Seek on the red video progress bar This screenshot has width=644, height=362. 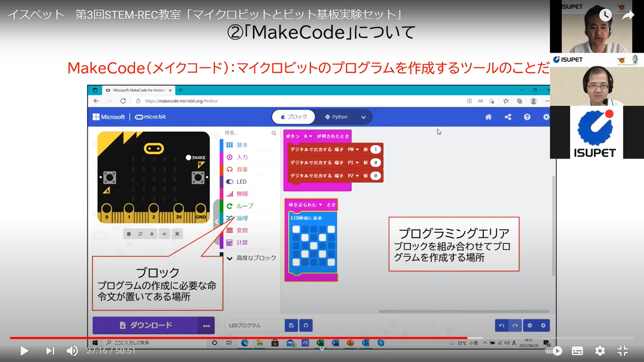(x=322, y=338)
